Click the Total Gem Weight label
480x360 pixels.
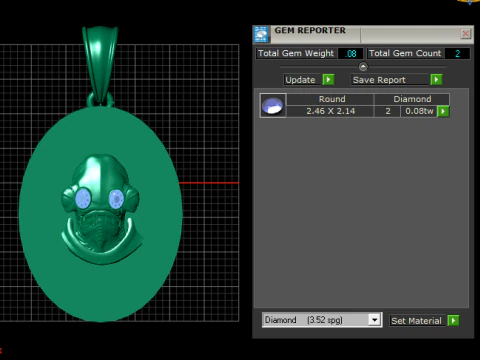tap(296, 53)
